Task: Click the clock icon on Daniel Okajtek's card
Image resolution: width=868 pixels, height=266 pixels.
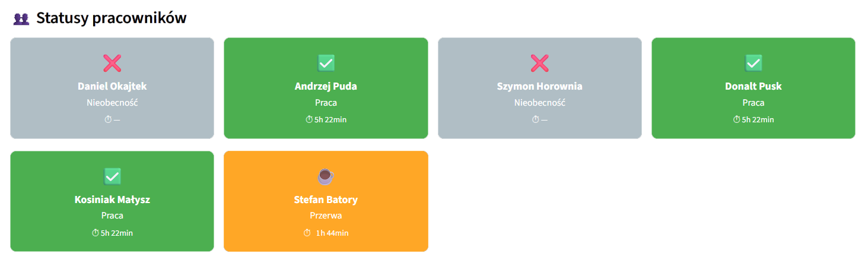Action: (x=108, y=120)
